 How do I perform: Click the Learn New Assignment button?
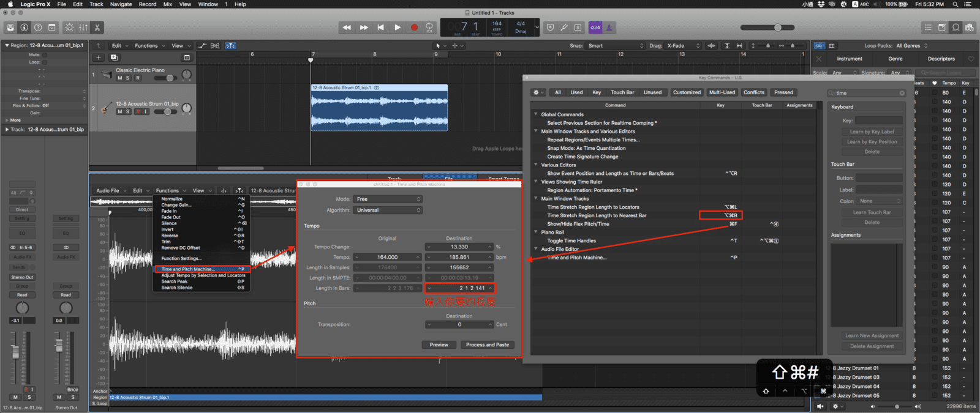click(872, 335)
